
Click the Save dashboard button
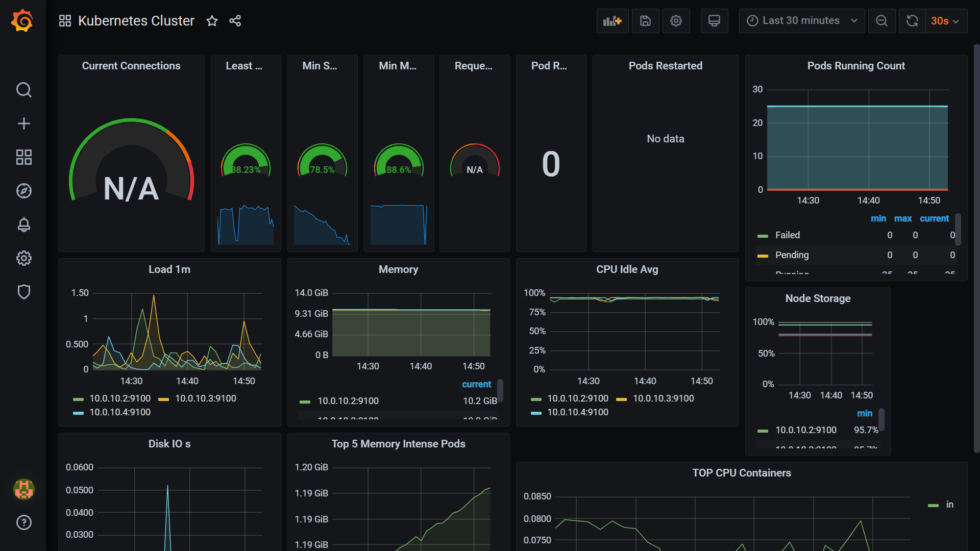pos(645,21)
